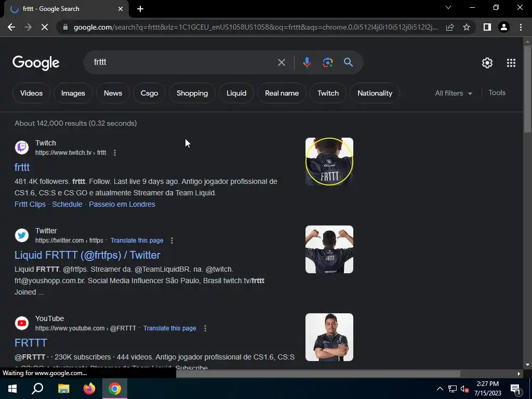Screen dimensions: 532x399
Task: Open the YouTube result thumbnail
Action: coord(329,337)
